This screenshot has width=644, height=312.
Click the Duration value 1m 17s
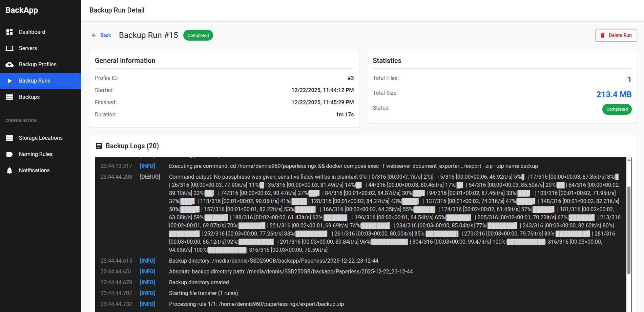coord(345,115)
